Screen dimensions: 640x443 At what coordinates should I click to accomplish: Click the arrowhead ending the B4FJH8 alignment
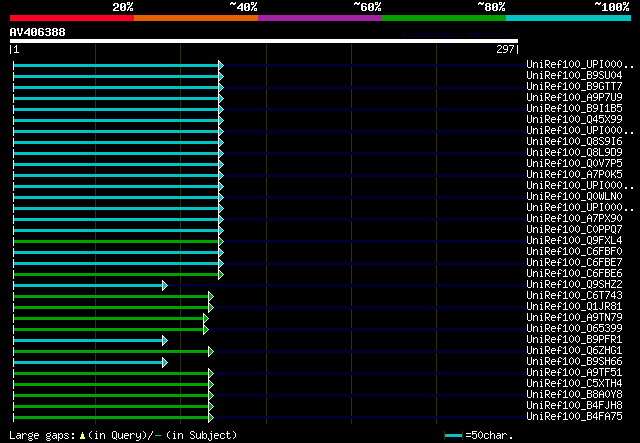click(211, 407)
